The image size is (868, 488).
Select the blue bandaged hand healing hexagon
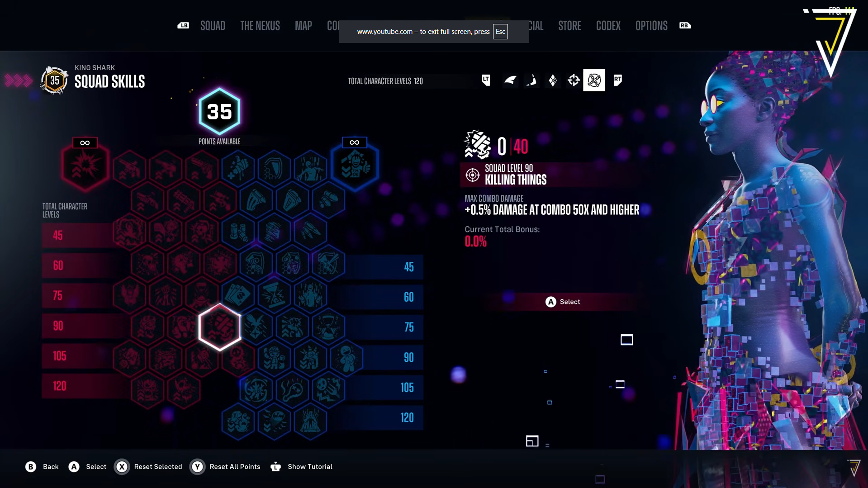pyautogui.click(x=238, y=169)
